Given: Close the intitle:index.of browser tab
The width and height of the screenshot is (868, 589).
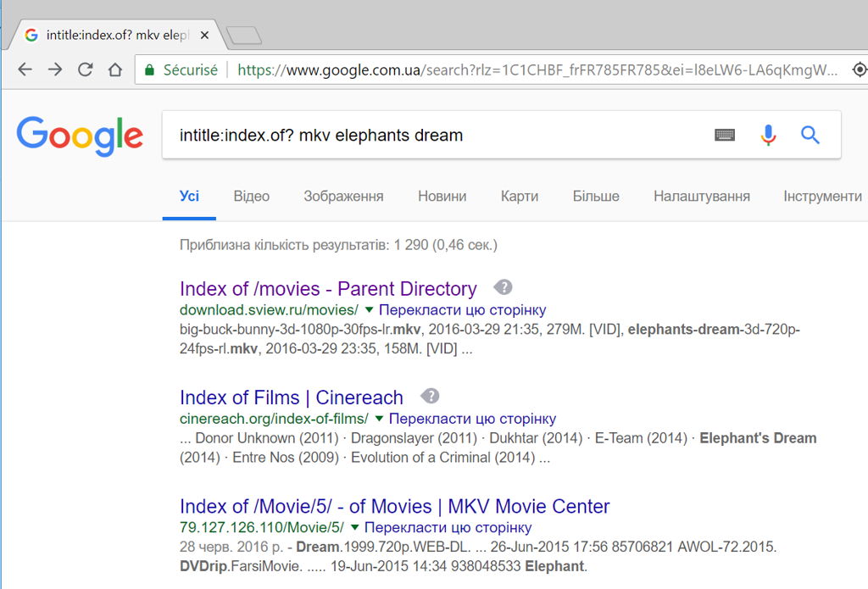Looking at the screenshot, I should (x=204, y=36).
